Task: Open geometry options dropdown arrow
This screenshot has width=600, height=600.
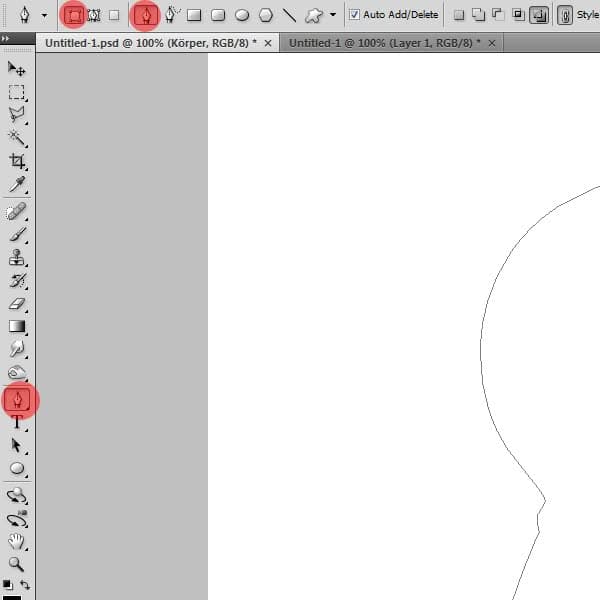Action: 333,15
